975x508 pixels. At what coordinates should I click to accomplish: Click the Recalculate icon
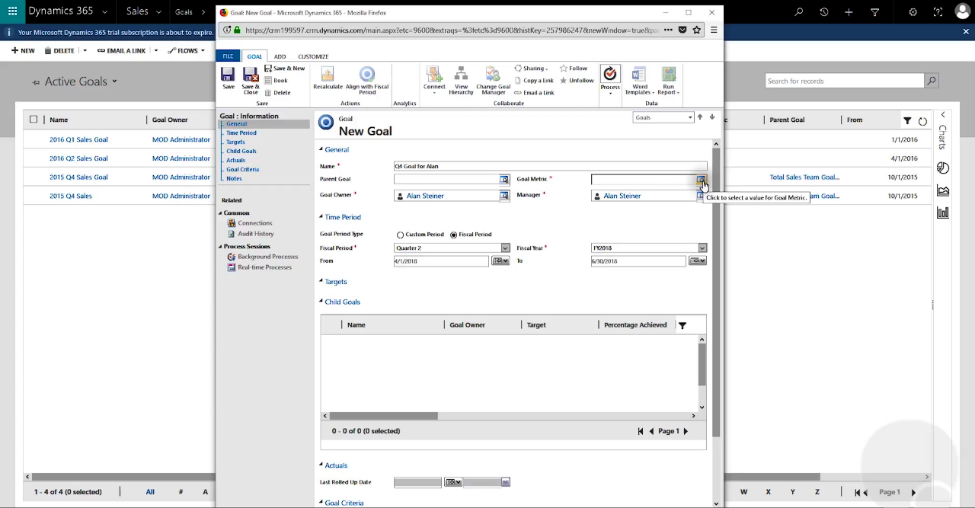coord(328,74)
